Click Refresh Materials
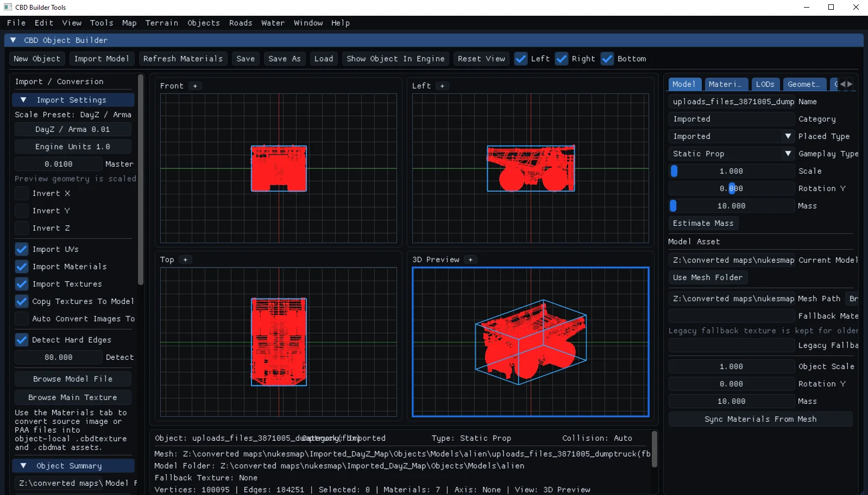The height and width of the screenshot is (495, 868). [183, 59]
